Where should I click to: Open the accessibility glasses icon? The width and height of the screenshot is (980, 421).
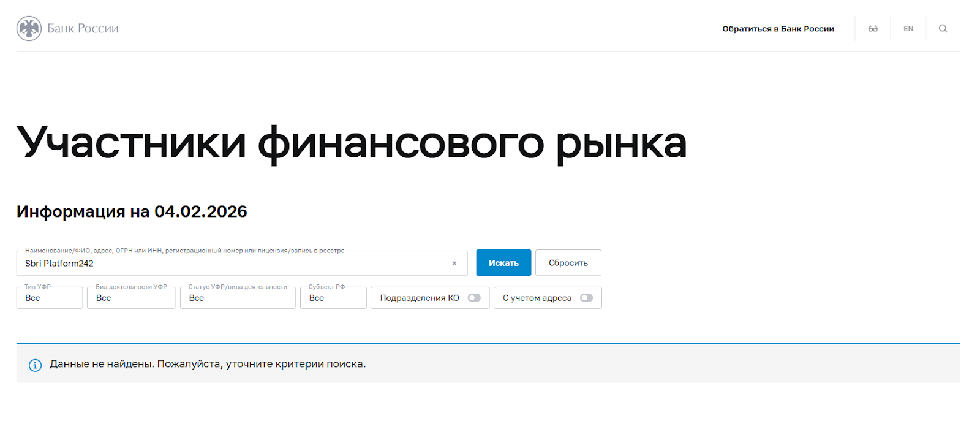click(873, 29)
